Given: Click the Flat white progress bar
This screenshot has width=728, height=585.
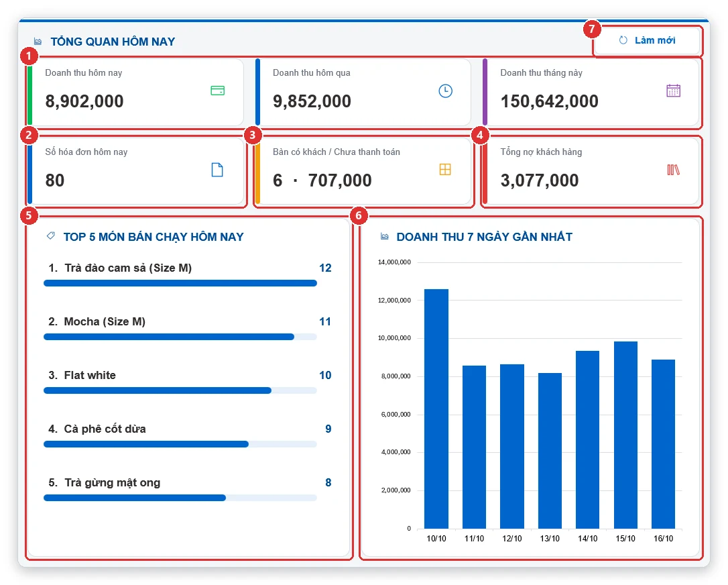Looking at the screenshot, I should pos(180,390).
